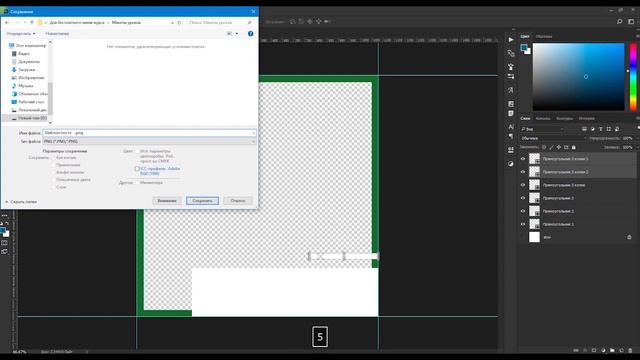Click the Сохранить save button
The image size is (640, 360).
202,200
